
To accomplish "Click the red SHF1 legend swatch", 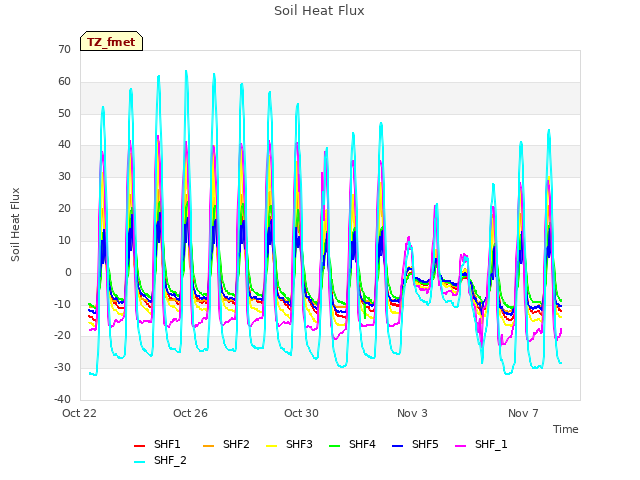I will point(140,446).
